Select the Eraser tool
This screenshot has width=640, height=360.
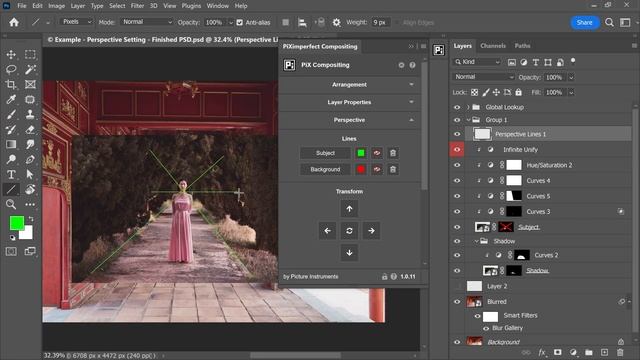tap(30, 130)
